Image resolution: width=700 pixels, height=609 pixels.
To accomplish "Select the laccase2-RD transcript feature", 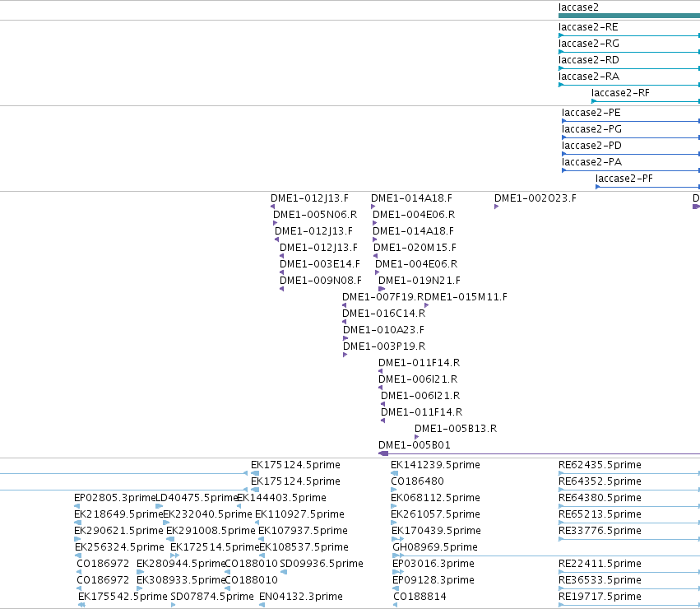I will click(x=588, y=60).
